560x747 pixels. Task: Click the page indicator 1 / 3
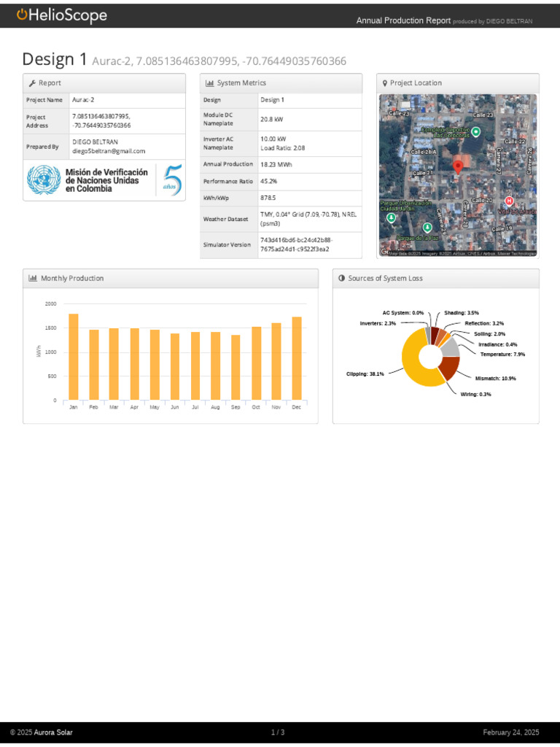point(278,732)
